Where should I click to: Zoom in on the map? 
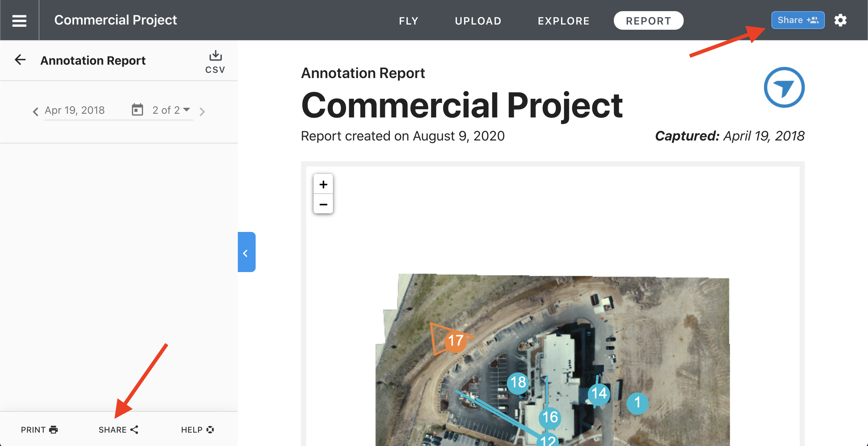pos(323,184)
